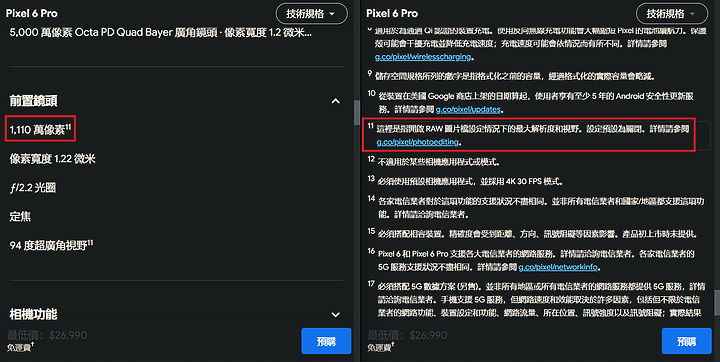720x362 pixels.
Task: Click footnote 13 about 4K 30 FPS 模式
Action: (465, 181)
